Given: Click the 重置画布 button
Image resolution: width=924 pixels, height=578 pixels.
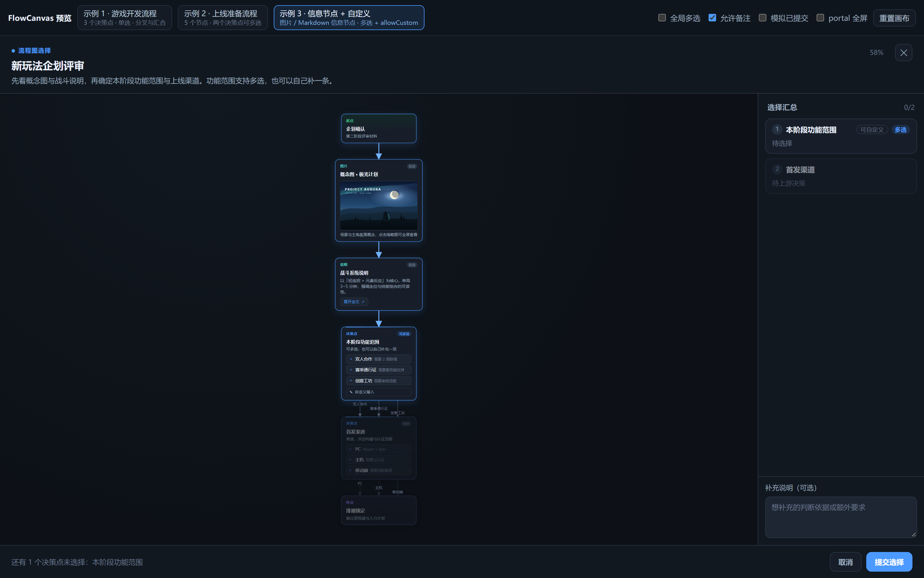Looking at the screenshot, I should click(894, 18).
